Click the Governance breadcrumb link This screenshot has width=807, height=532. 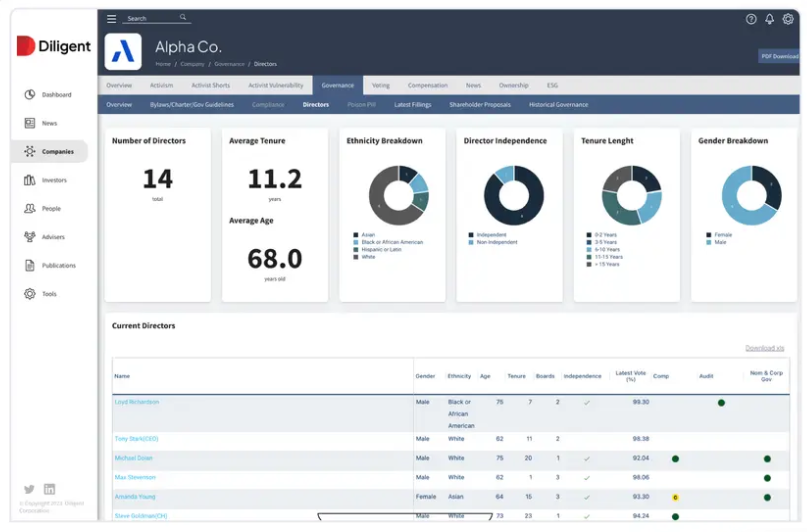(x=229, y=64)
